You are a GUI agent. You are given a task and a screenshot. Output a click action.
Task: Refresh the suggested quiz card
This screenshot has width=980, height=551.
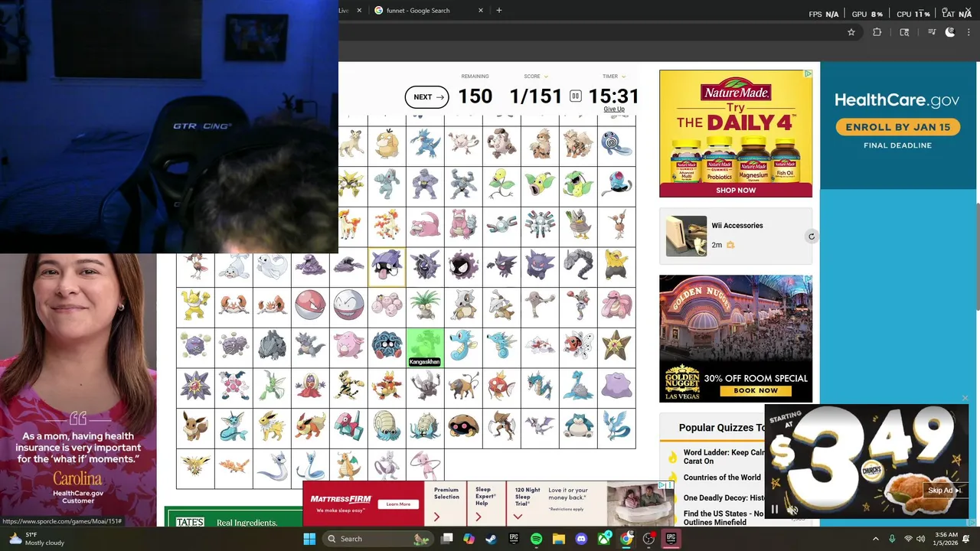(x=812, y=236)
